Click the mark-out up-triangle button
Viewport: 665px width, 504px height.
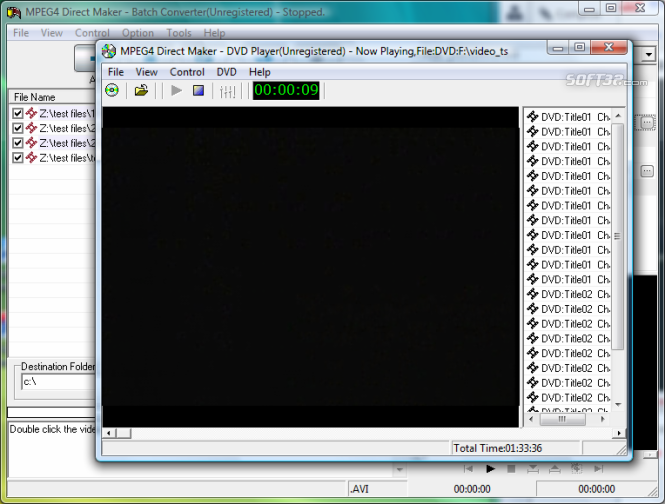555,469
